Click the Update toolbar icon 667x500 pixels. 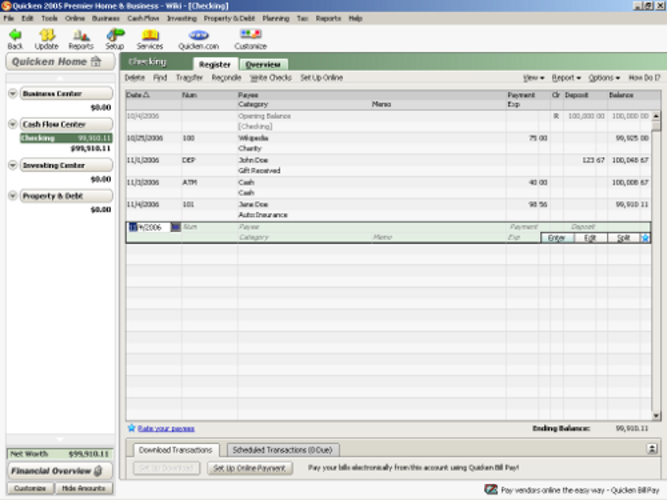(x=47, y=35)
